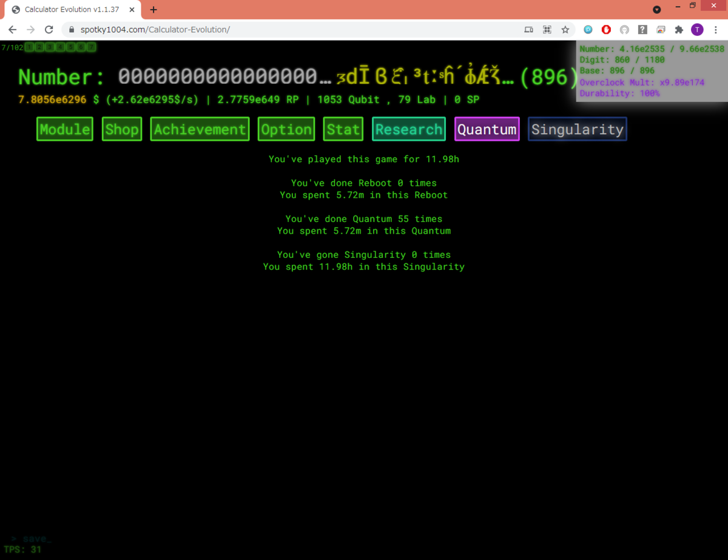
Task: Click the send to devices icon
Action: [528, 29]
